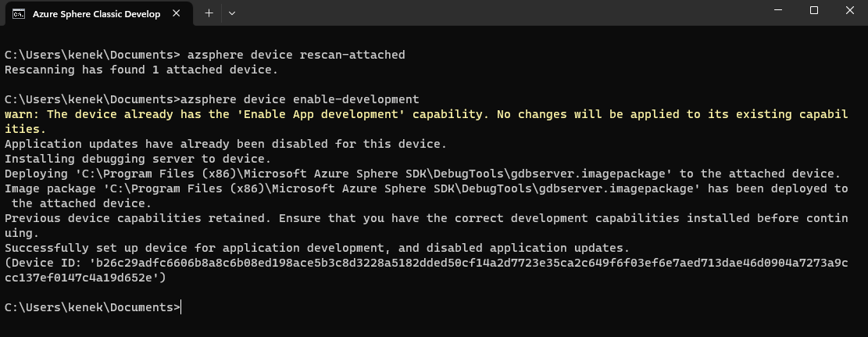The image size is (868, 337).
Task: Click the 'azsphere device enable-development' command
Action: (300, 100)
